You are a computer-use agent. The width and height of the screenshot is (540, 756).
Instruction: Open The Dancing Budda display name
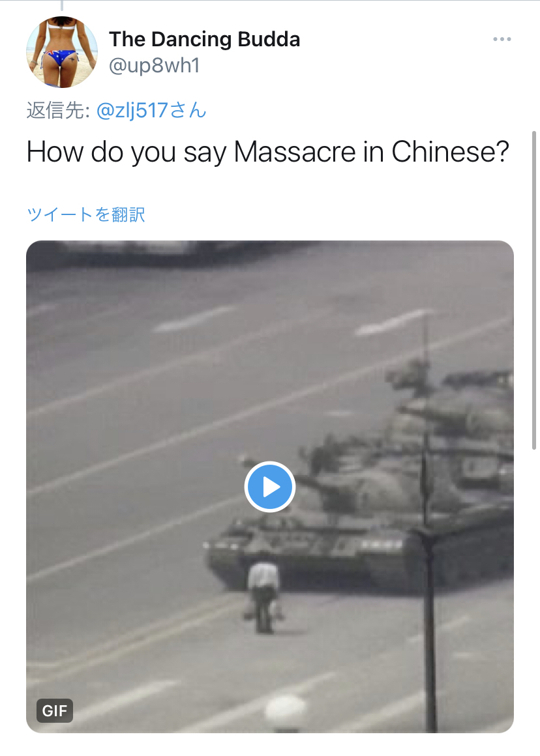[205, 39]
